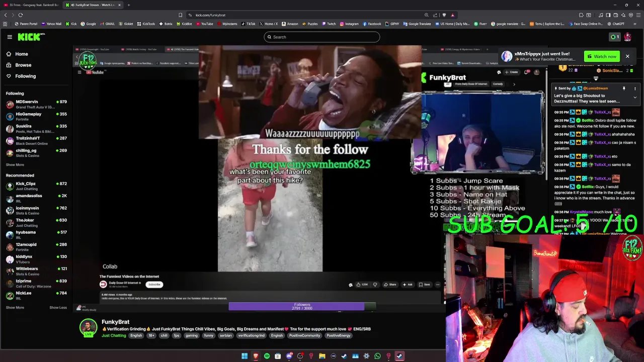Click the Just Chatting category link
644x362 pixels.
tap(114, 335)
